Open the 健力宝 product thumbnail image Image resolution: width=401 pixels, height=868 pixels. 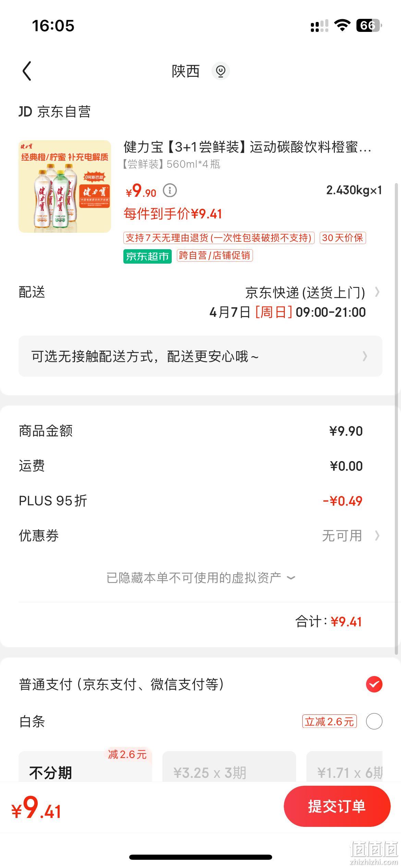pos(65,186)
